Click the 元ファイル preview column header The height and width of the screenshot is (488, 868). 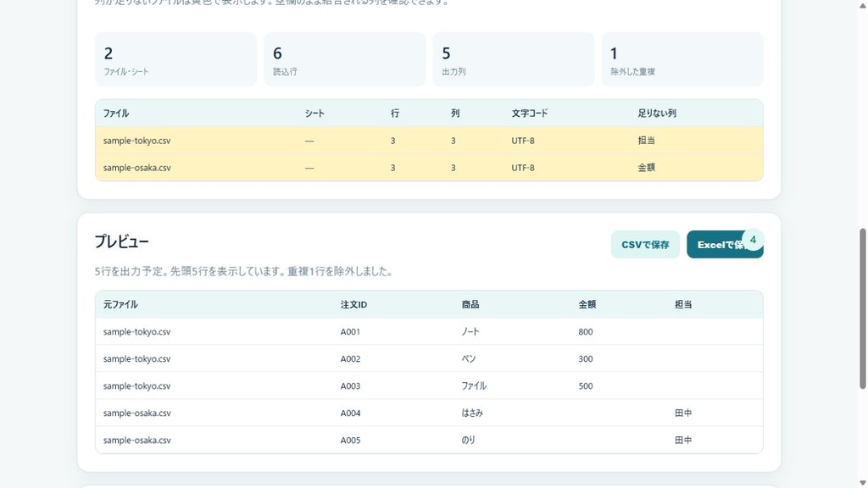click(x=120, y=304)
